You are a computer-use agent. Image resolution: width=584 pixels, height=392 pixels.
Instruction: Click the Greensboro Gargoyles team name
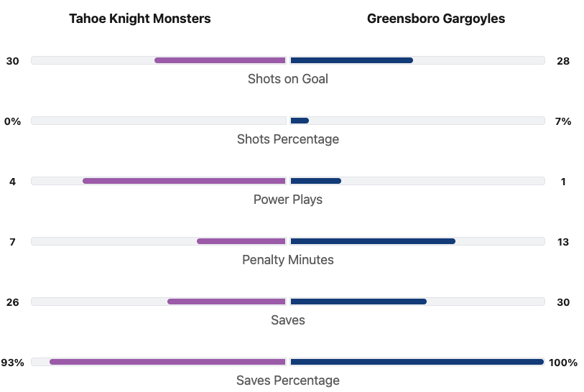436,19
